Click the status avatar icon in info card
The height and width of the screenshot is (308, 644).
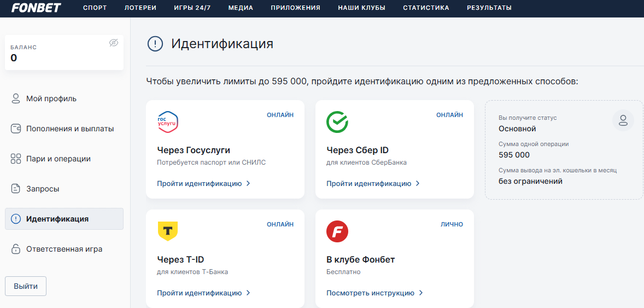623,120
